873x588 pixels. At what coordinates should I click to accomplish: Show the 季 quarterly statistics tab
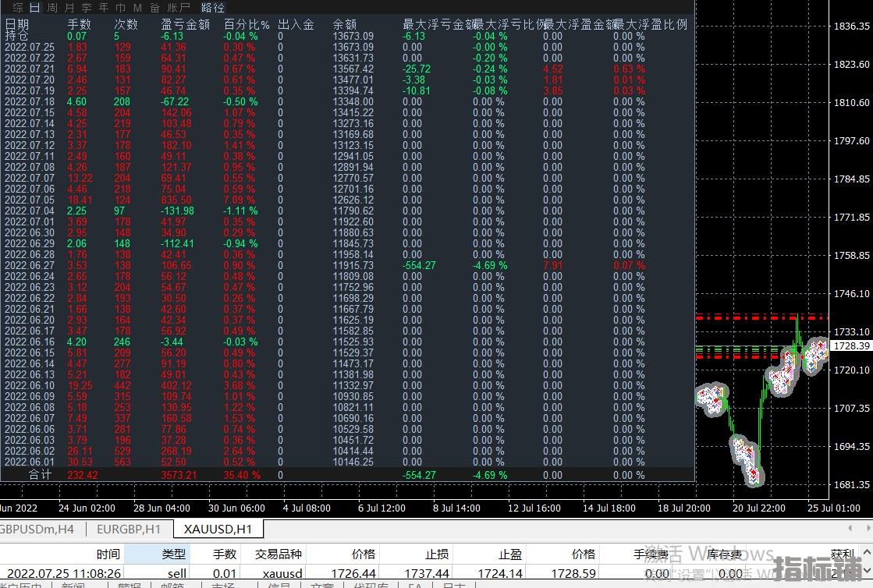tap(86, 8)
